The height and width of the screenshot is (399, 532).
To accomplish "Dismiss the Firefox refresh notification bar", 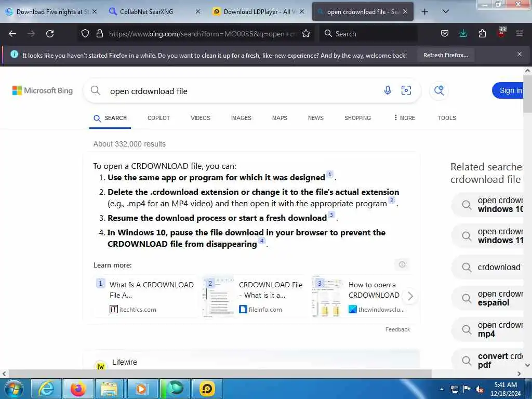I will click(520, 54).
